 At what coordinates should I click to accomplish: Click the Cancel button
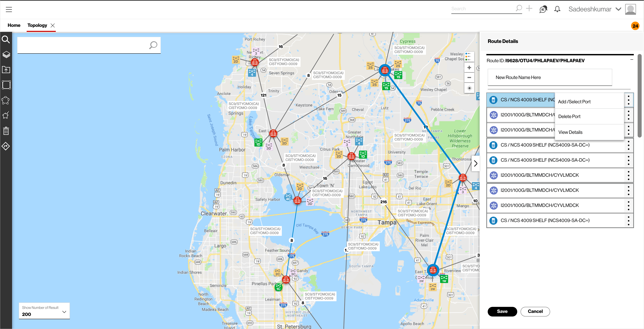click(x=535, y=311)
